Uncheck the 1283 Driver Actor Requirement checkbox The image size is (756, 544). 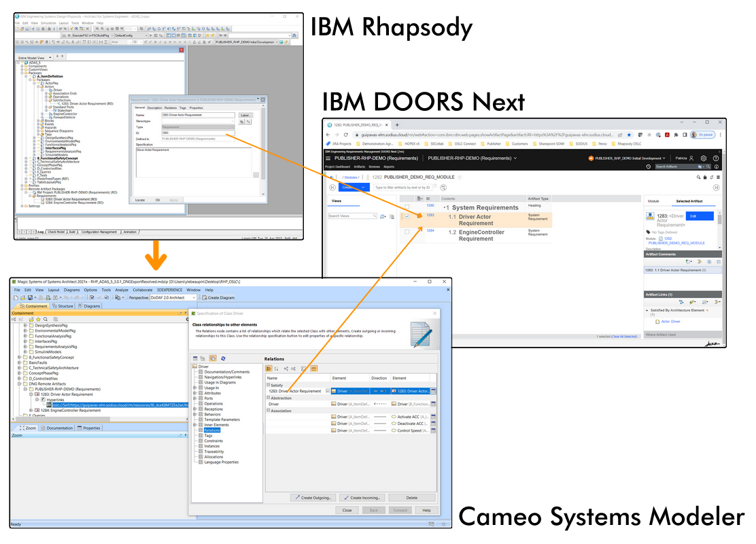(407, 216)
